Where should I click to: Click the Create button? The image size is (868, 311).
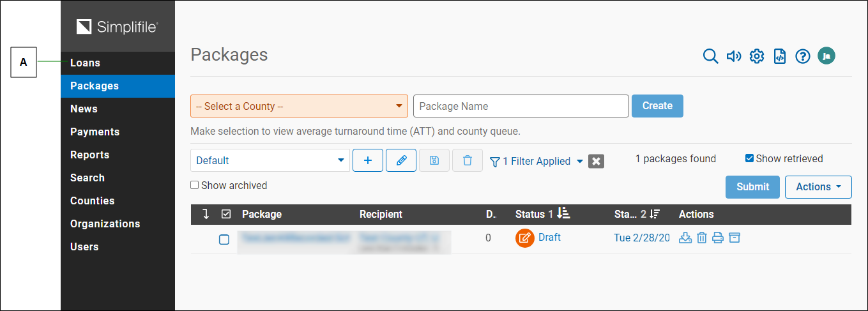coord(657,106)
